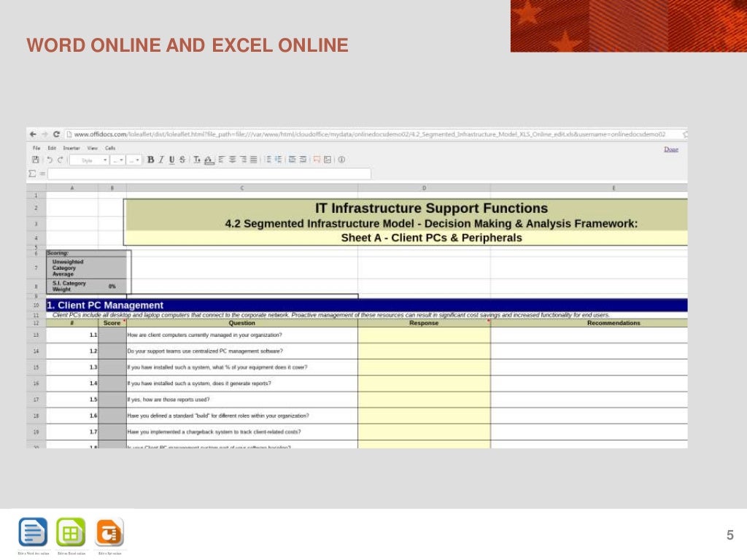The image size is (747, 560).
Task: Click 'Sheet A - Client PCs & Peripherals'
Action: pyautogui.click(x=431, y=238)
